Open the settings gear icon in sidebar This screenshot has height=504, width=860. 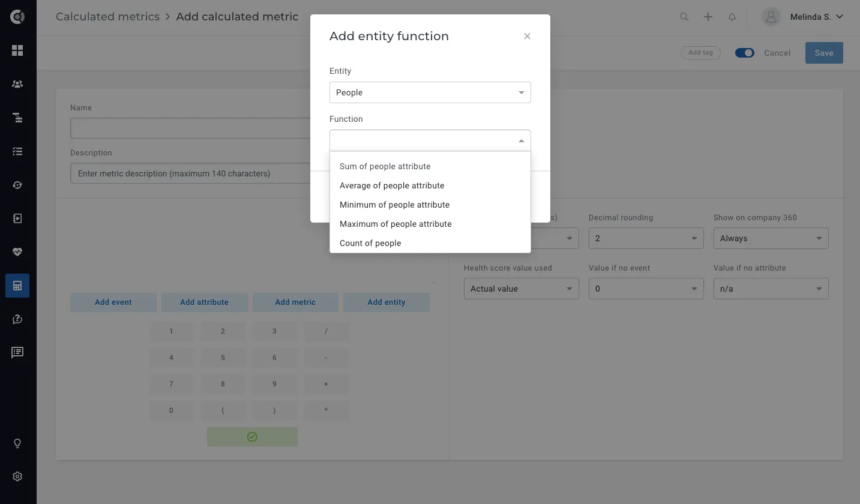[17, 476]
